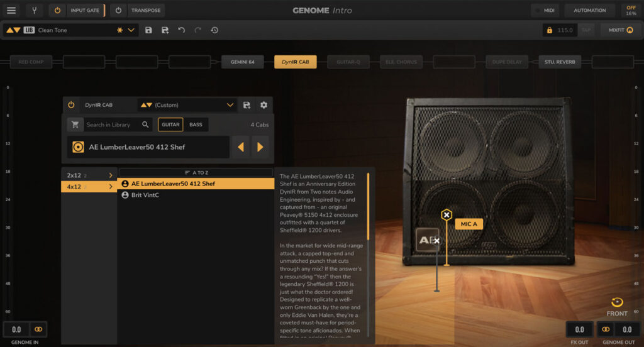Screen dimensions: 644x347
Task: Toggle the Input Gate power button
Action: pyautogui.click(x=57, y=10)
